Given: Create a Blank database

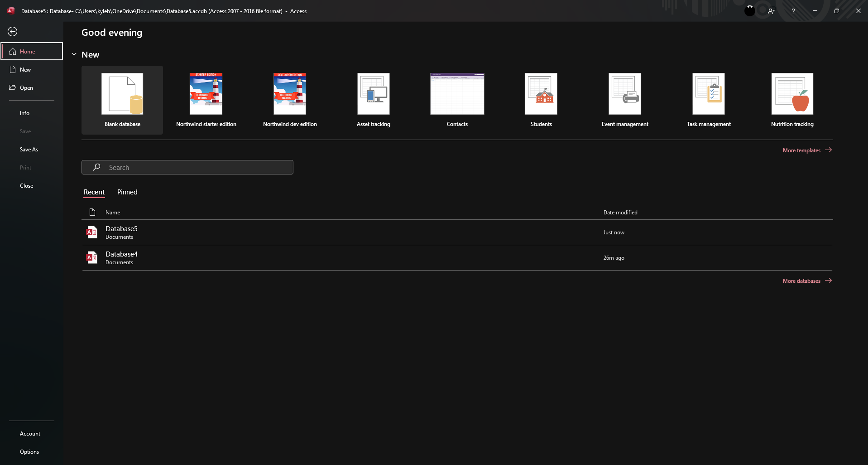Looking at the screenshot, I should coord(122,100).
